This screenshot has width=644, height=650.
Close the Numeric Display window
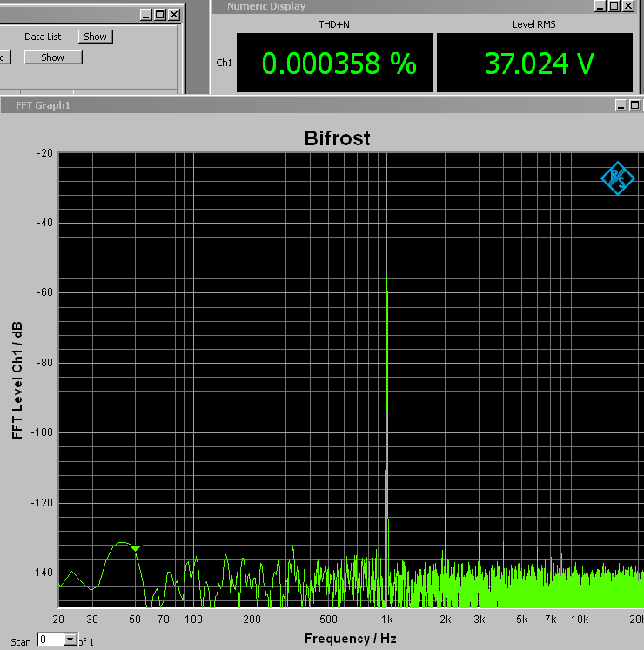coord(628,6)
